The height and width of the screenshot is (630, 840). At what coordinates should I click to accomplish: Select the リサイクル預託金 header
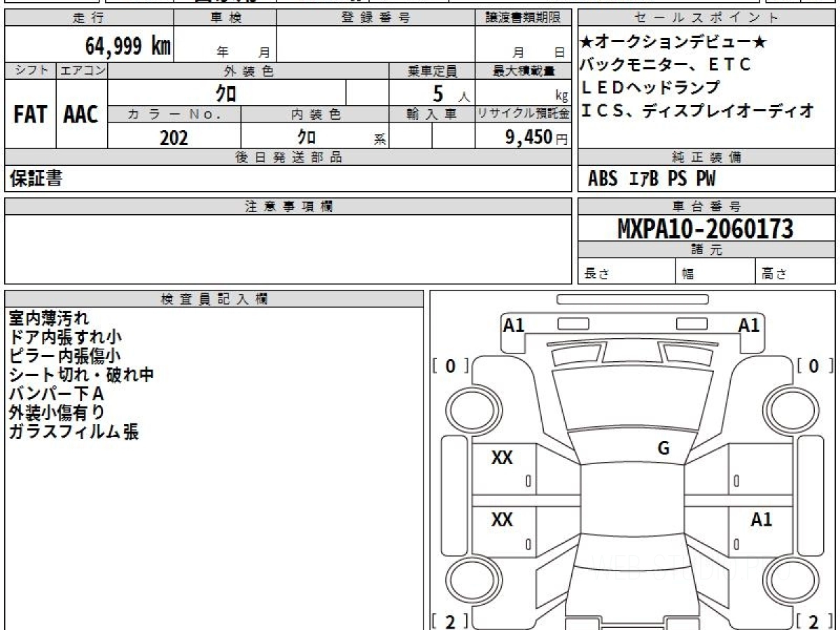click(x=524, y=114)
